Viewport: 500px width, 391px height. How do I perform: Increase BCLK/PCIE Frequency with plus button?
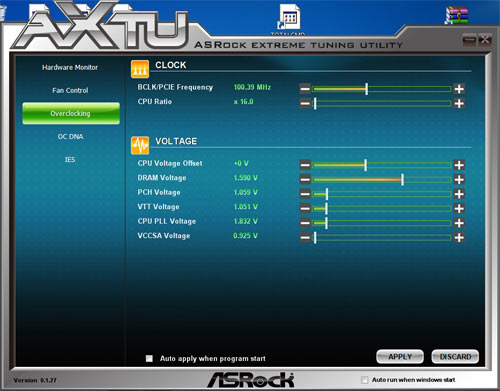(459, 89)
